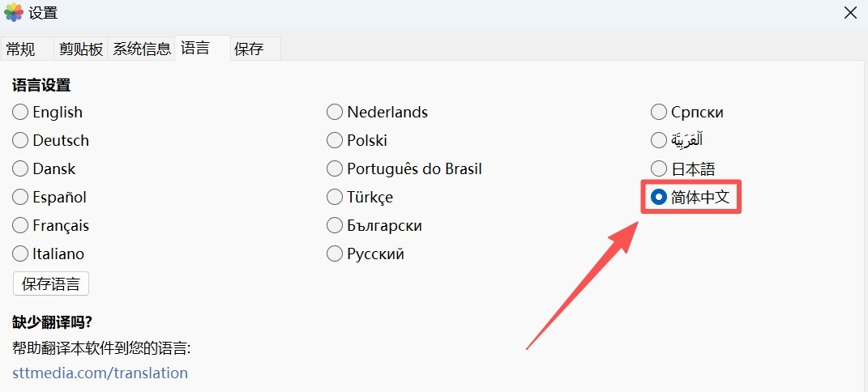Select Deutsch as the language
The image size is (868, 392).
[20, 141]
